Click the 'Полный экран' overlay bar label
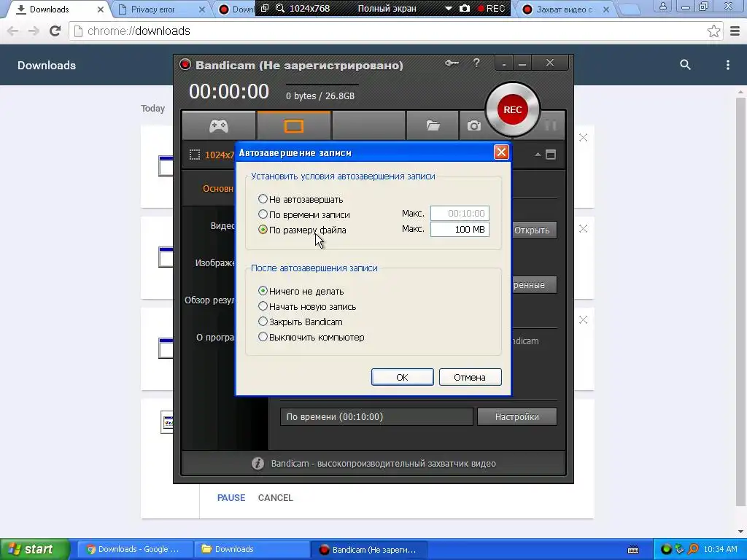747x560 pixels. (x=387, y=9)
